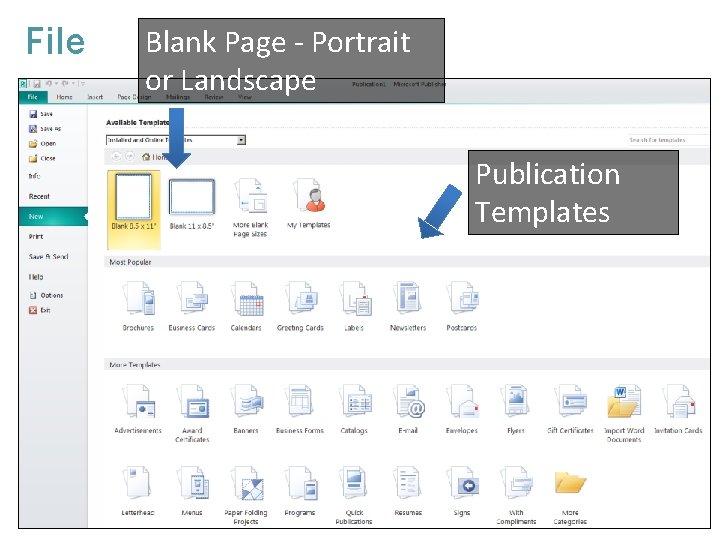Open the Brochures template category

coord(138,306)
